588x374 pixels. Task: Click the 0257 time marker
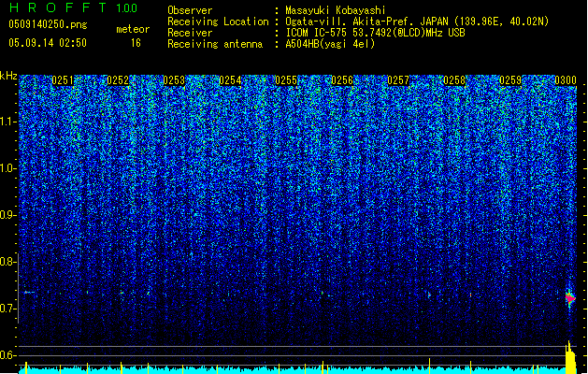(398, 80)
